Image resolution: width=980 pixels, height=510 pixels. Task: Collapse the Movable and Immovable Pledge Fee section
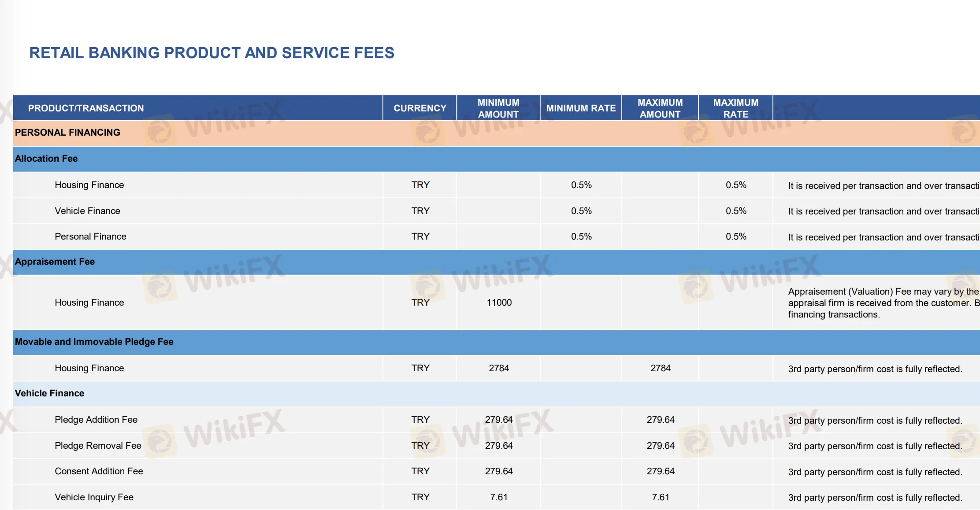pos(94,342)
